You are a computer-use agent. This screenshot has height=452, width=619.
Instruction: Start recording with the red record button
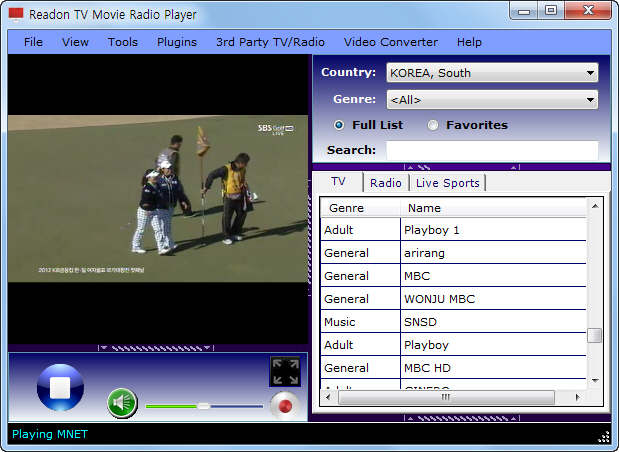(285, 406)
